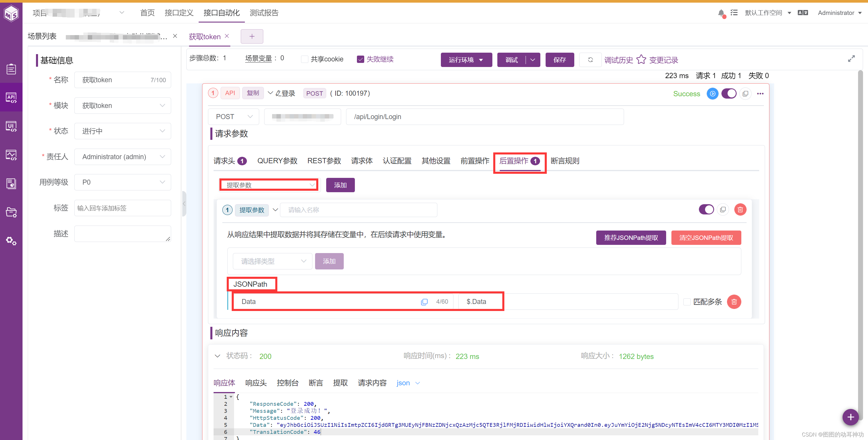
Task: Go to the 首页 menu
Action: [x=147, y=13]
